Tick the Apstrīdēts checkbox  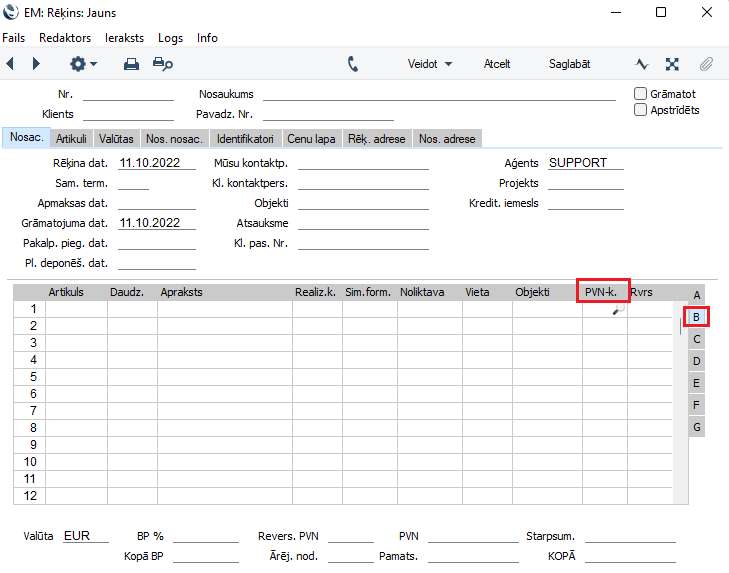point(641,110)
